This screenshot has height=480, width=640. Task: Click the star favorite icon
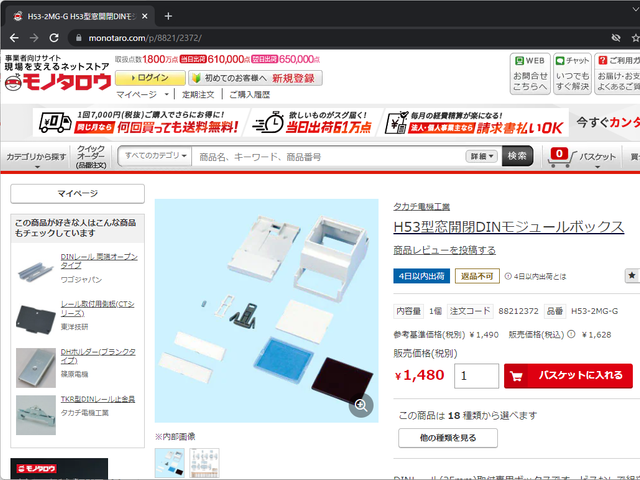[632, 276]
